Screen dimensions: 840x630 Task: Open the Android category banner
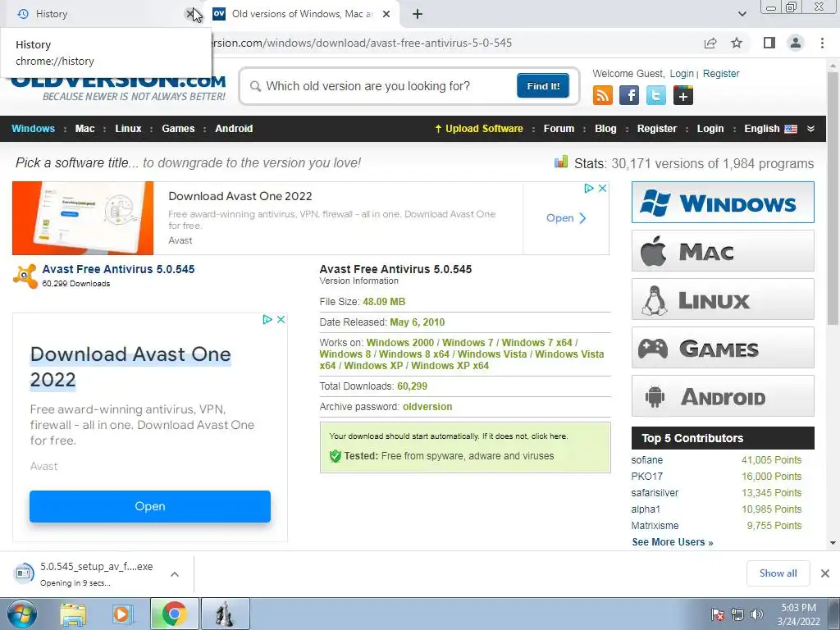tap(723, 396)
